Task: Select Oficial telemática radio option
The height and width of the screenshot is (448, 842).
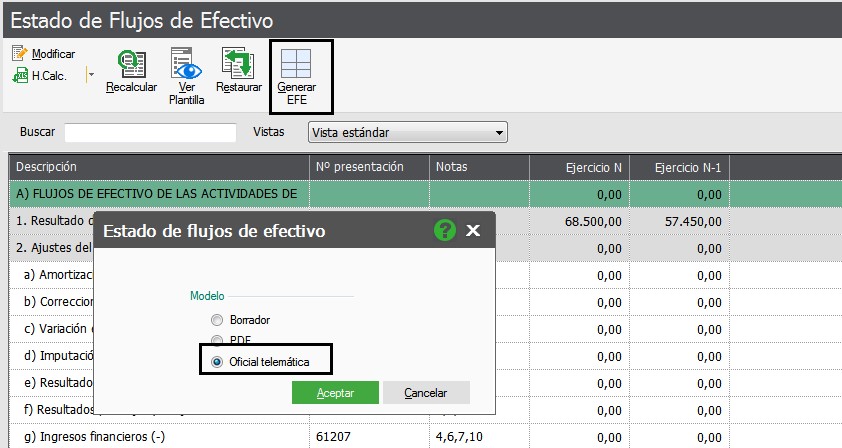Action: (x=217, y=362)
